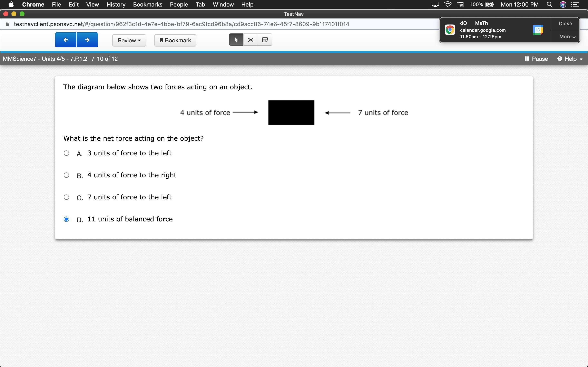Activate the answer eliminator X tool
Image resolution: width=588 pixels, height=367 pixels.
[251, 40]
